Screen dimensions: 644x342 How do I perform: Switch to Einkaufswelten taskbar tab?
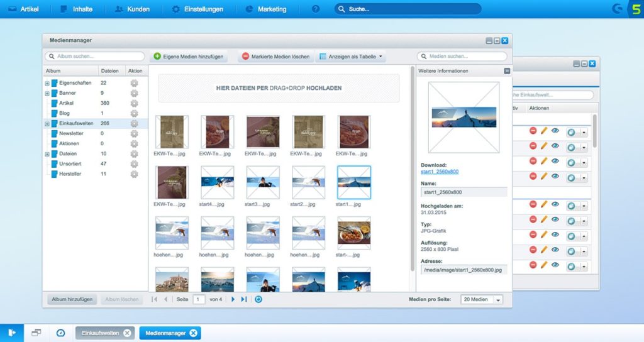[x=100, y=333]
